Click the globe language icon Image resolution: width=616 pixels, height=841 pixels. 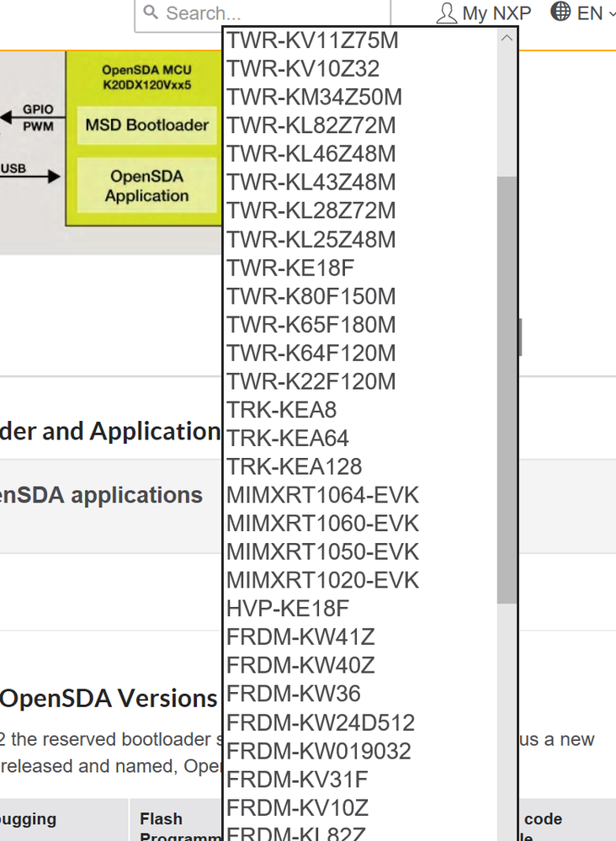click(x=560, y=12)
